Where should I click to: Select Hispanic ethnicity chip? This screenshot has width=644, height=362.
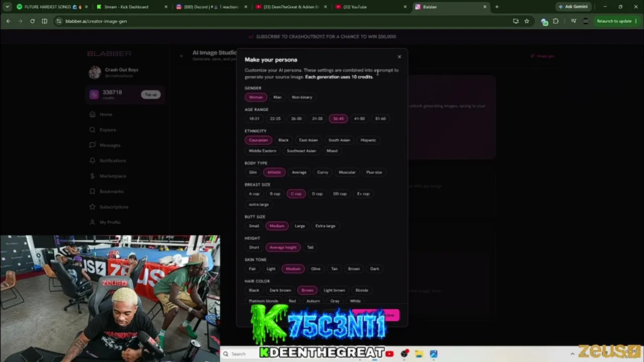(x=368, y=140)
